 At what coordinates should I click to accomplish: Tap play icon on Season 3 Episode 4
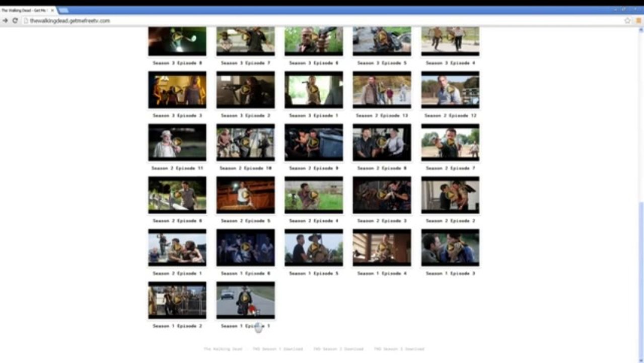(451, 36)
